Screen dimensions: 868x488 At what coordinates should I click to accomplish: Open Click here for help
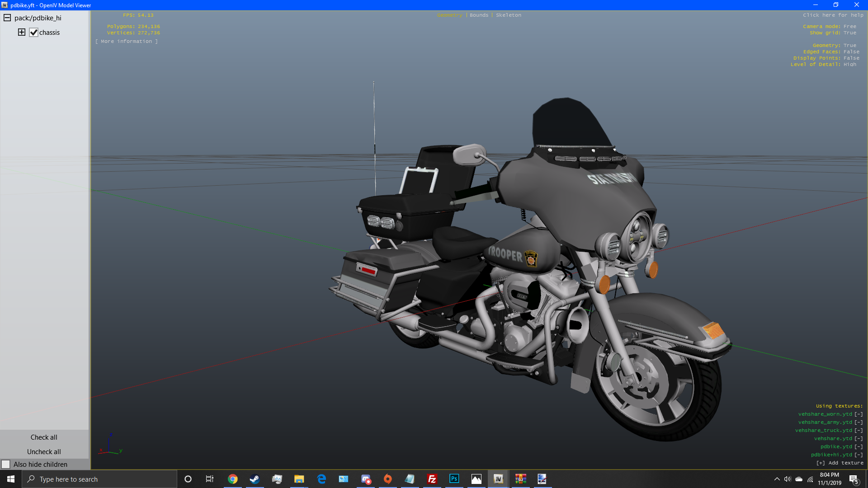[x=833, y=15]
